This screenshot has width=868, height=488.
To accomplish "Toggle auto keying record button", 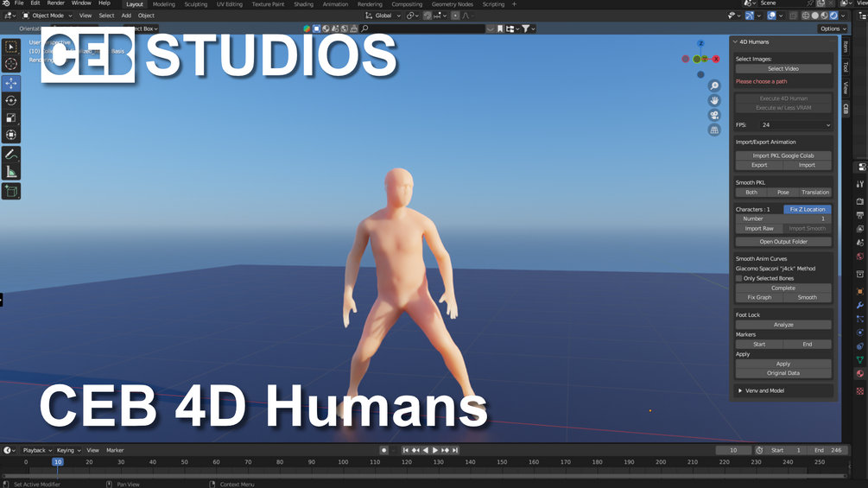I will click(383, 450).
